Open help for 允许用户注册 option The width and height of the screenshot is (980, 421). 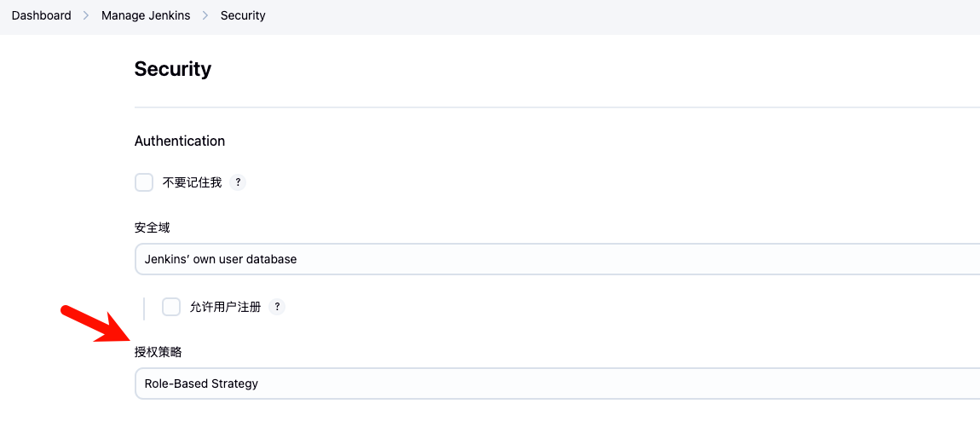(277, 307)
